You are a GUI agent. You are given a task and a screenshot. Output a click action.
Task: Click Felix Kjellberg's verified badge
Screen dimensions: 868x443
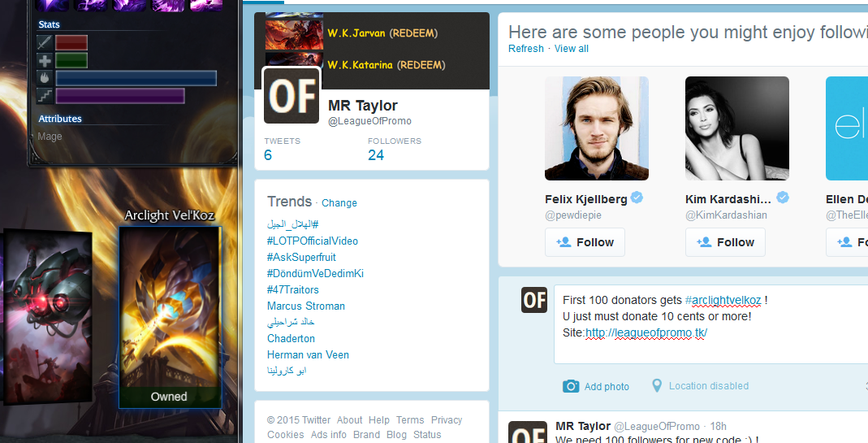click(637, 198)
